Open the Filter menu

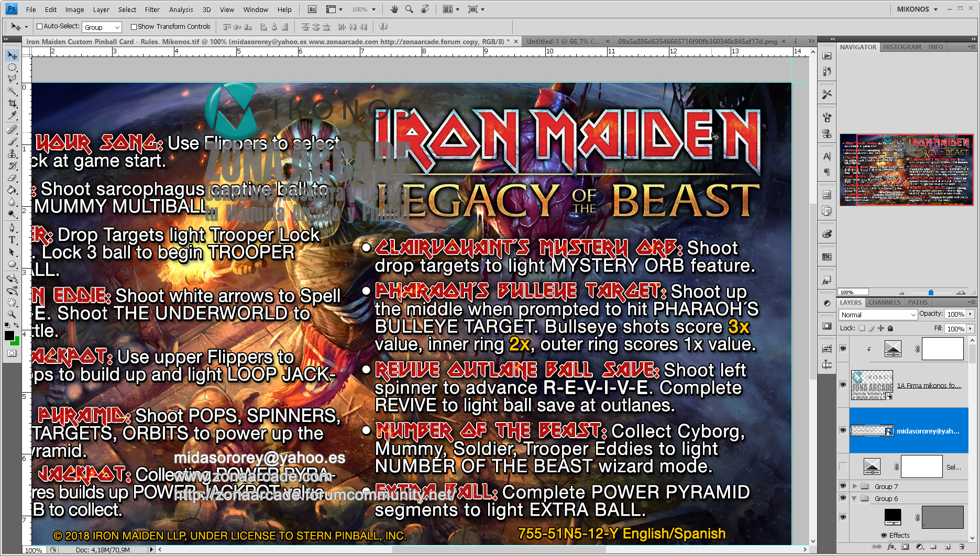click(x=152, y=9)
